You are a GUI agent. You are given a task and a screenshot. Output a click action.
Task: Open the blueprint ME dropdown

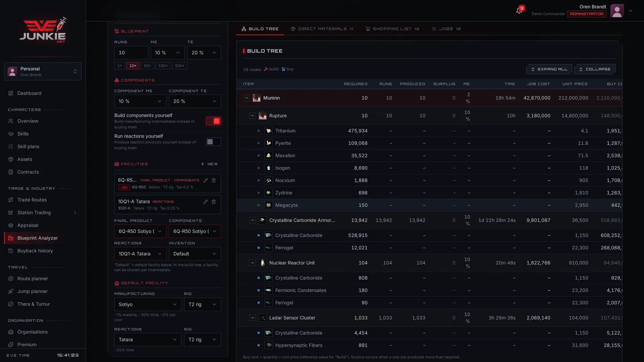[167, 53]
